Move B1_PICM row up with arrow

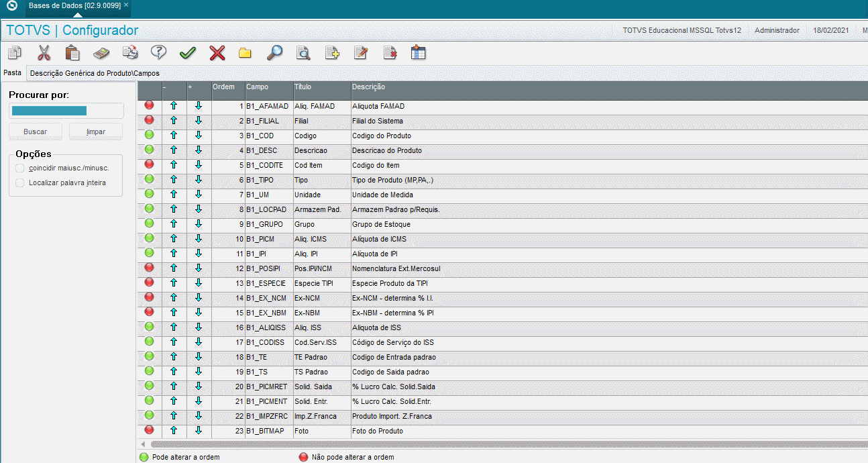tap(174, 239)
